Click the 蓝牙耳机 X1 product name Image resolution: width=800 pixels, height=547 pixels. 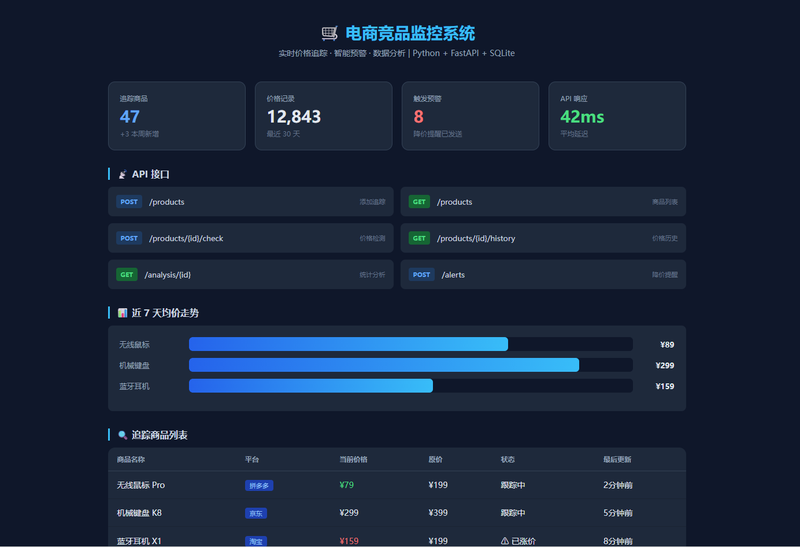(139, 541)
